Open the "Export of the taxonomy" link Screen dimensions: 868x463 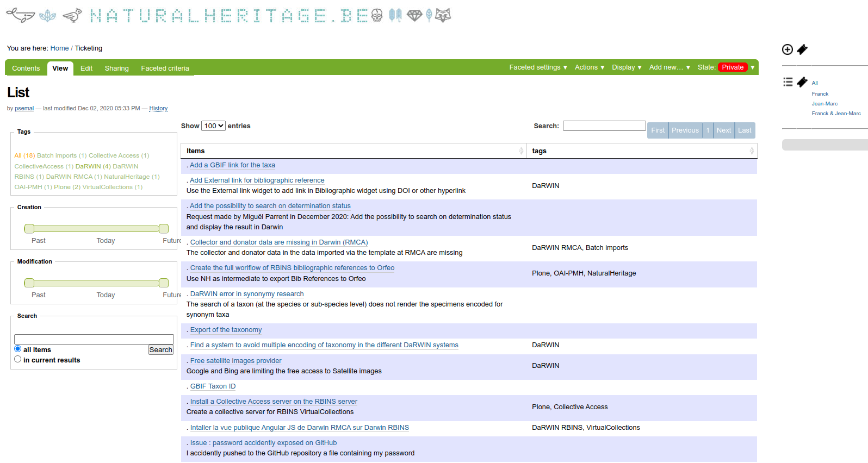226,330
